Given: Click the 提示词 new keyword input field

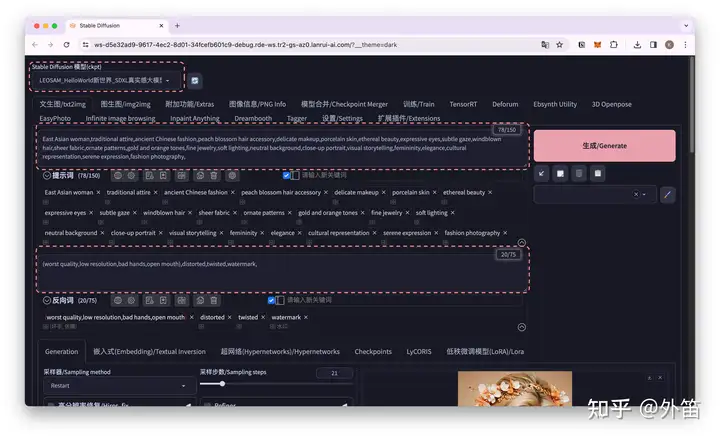Looking at the screenshot, I should click(411, 175).
